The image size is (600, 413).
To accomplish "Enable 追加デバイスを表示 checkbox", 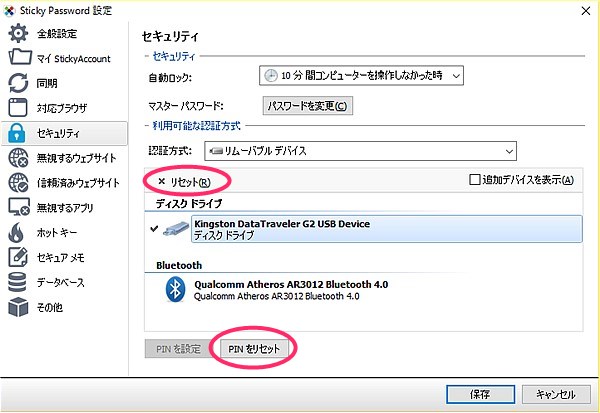I will 474,180.
